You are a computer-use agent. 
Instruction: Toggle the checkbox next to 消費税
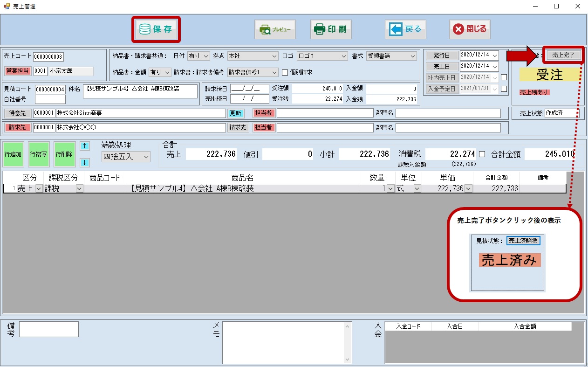pos(482,154)
